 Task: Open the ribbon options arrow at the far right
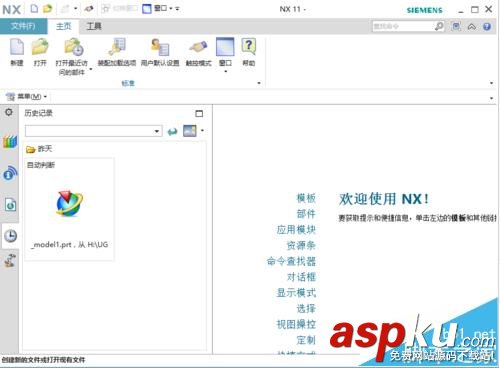click(x=491, y=83)
